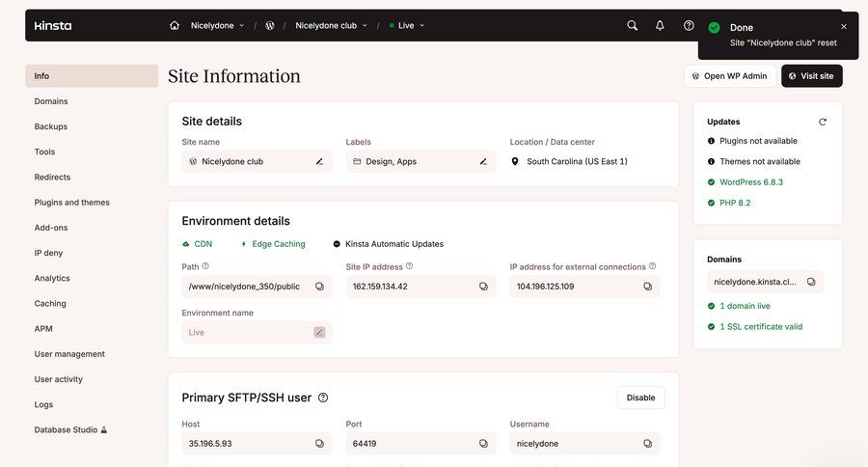Image resolution: width=868 pixels, height=467 pixels.
Task: Click the WordPress icon in breadcrumb
Action: point(270,25)
